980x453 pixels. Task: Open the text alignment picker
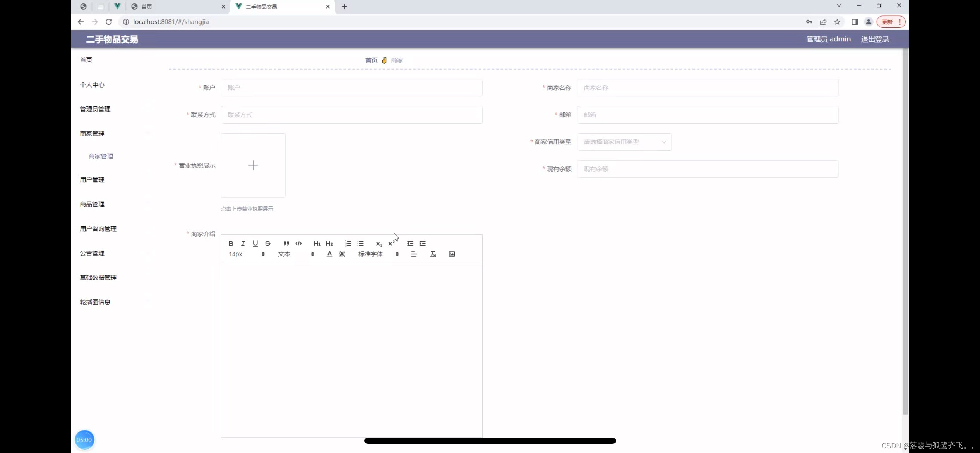414,254
